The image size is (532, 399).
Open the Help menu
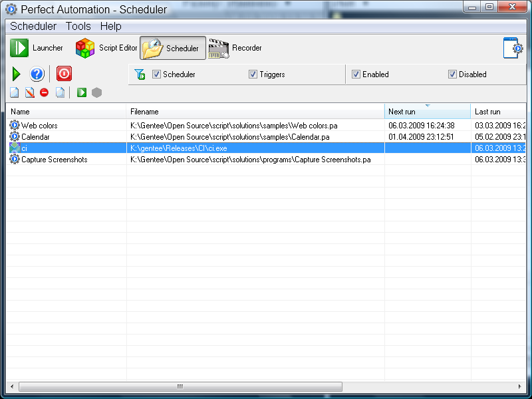tap(111, 26)
